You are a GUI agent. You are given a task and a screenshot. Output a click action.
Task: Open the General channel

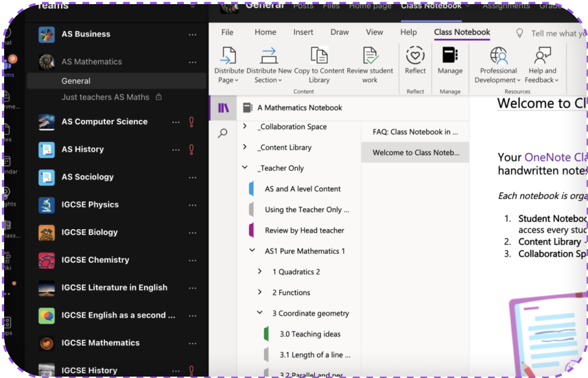[117, 81]
